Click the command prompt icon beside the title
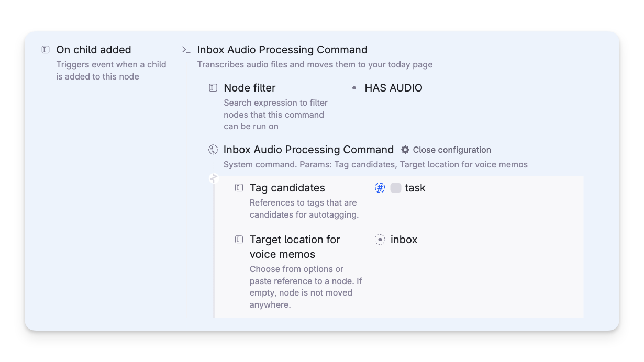Image resolution: width=644 pixels, height=362 pixels. 186,50
